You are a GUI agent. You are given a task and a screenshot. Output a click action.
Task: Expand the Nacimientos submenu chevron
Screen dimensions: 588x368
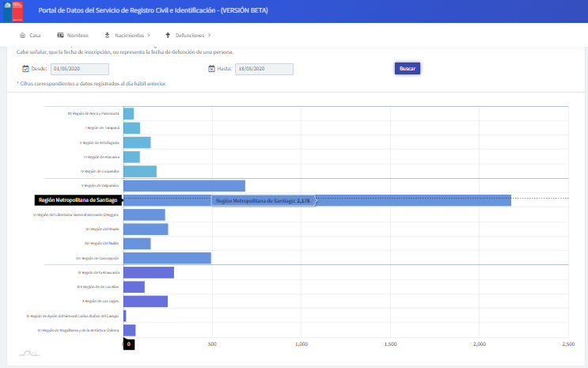[149, 36]
